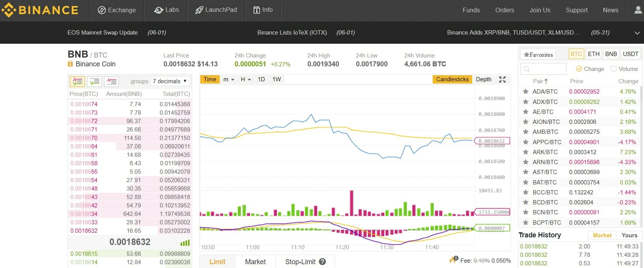Star the AST/BTC pair
The height and width of the screenshot is (268, 644).
click(x=525, y=172)
